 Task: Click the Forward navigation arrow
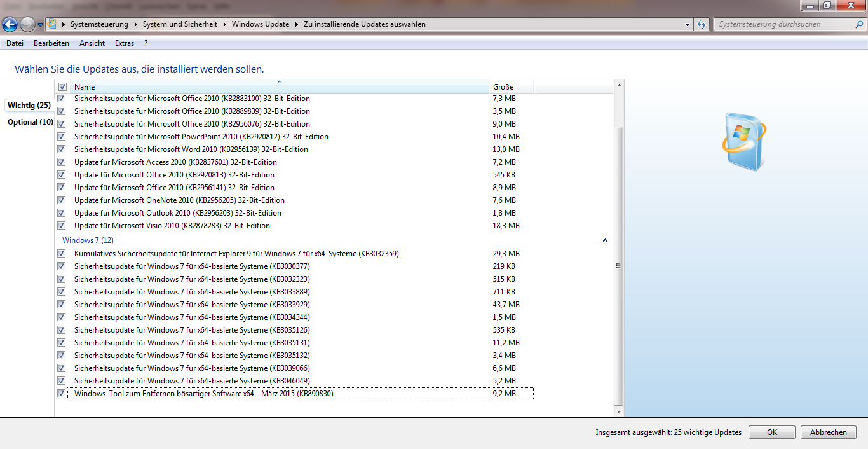pyautogui.click(x=28, y=25)
